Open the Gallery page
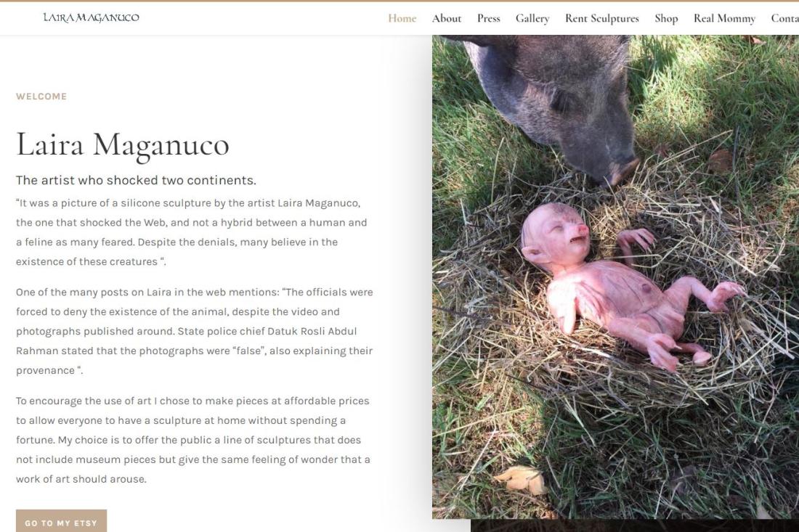 pyautogui.click(x=532, y=18)
